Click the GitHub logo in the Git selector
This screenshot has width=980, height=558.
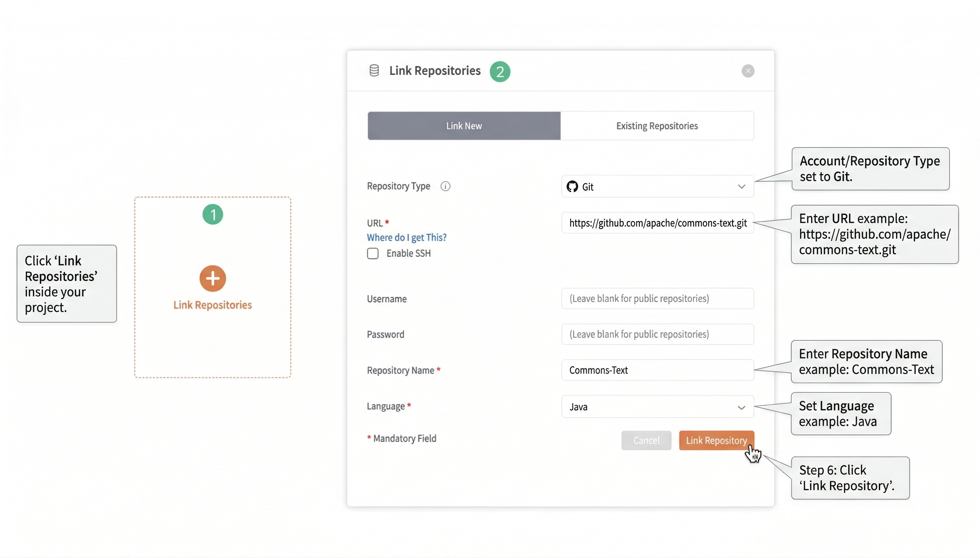572,187
